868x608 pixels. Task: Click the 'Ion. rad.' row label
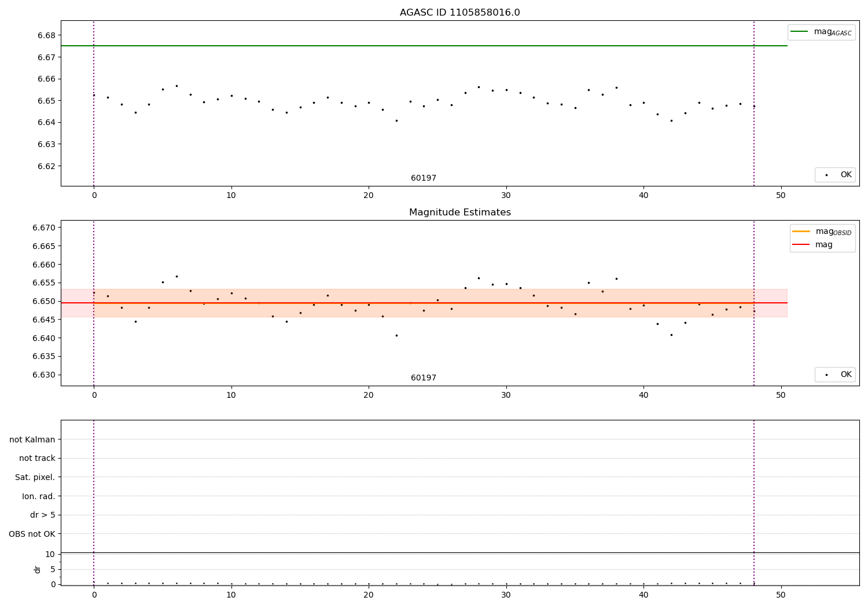click(39, 496)
